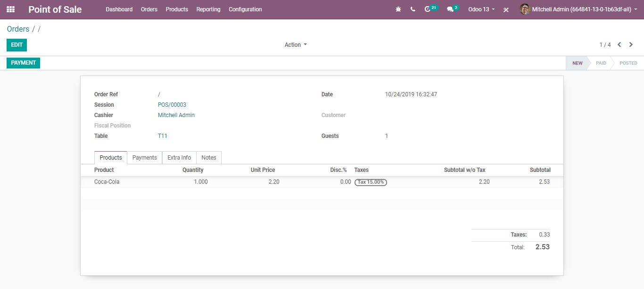The image size is (644, 289).
Task: Open the phone call icon
Action: point(413,9)
